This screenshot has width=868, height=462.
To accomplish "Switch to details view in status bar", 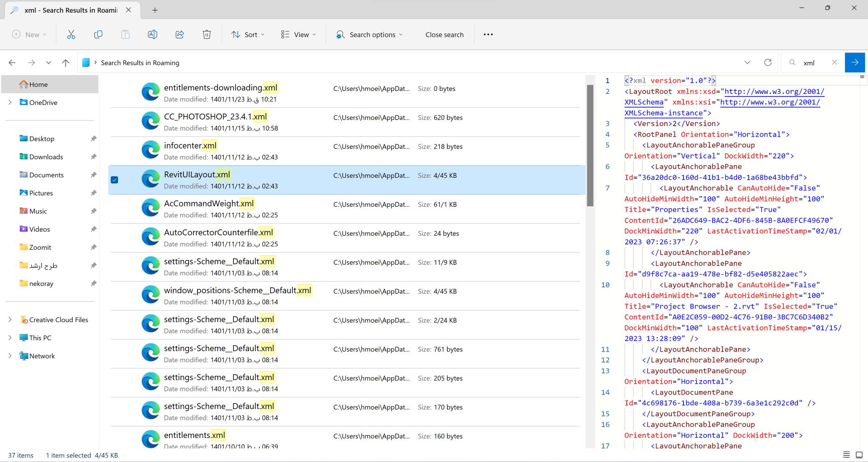I will pyautogui.click(x=846, y=455).
